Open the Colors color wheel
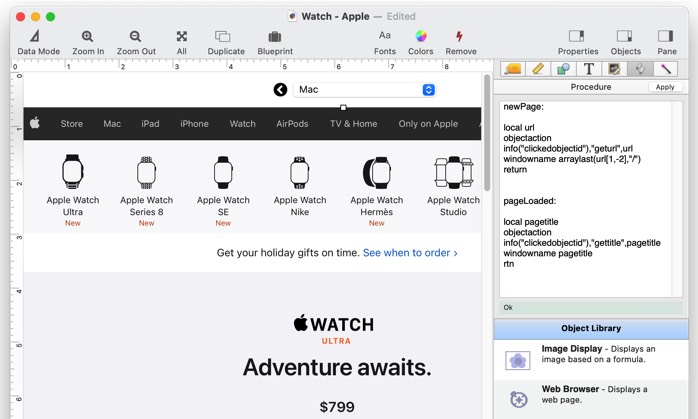 click(421, 36)
